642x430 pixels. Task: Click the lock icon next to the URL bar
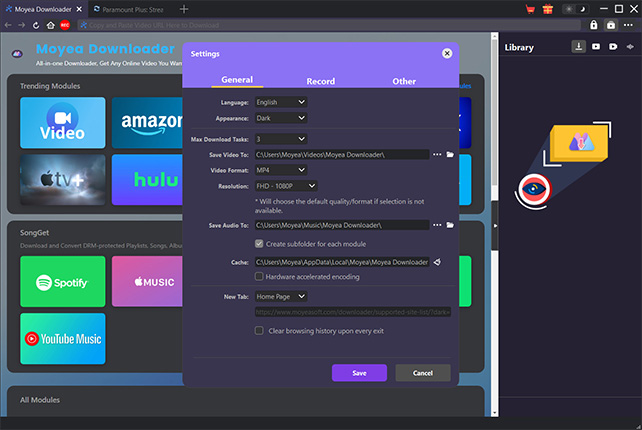[x=593, y=25]
